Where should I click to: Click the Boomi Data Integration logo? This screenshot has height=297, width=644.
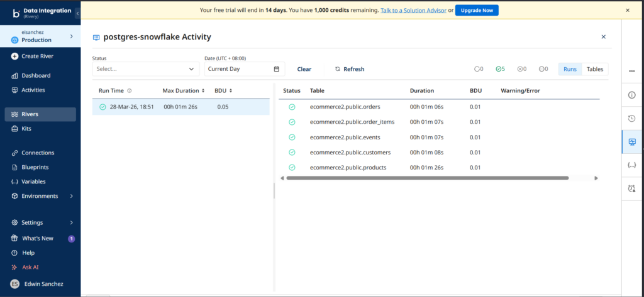pos(16,13)
